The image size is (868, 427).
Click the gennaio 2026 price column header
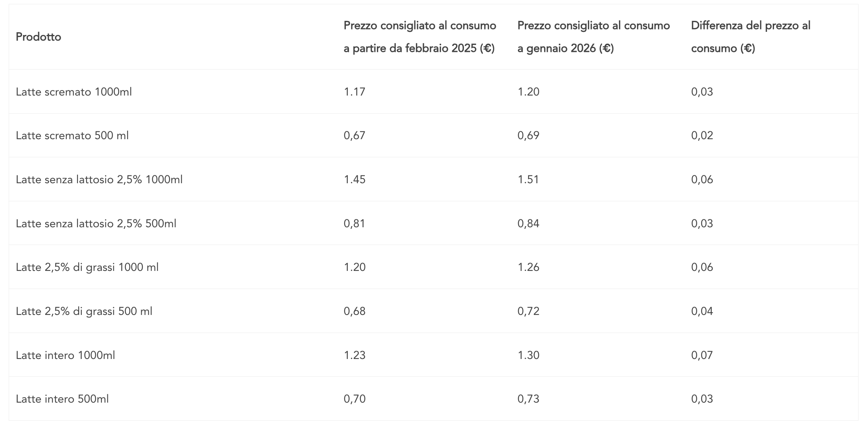[x=593, y=37]
